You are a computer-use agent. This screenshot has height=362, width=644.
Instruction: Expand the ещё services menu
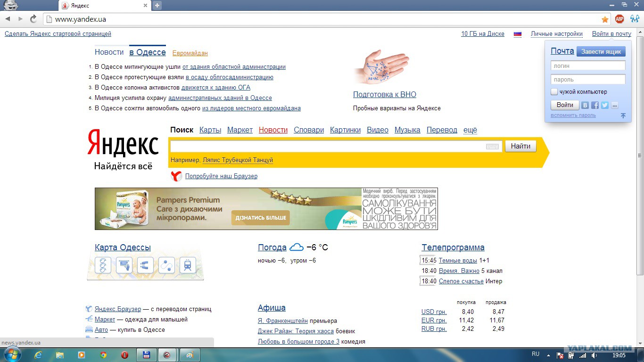pos(470,130)
